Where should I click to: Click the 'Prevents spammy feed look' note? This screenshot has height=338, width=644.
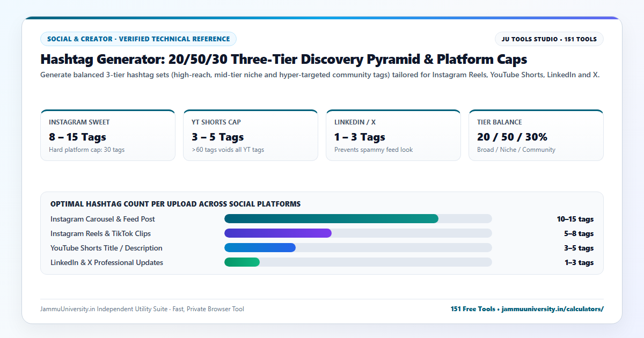click(374, 150)
